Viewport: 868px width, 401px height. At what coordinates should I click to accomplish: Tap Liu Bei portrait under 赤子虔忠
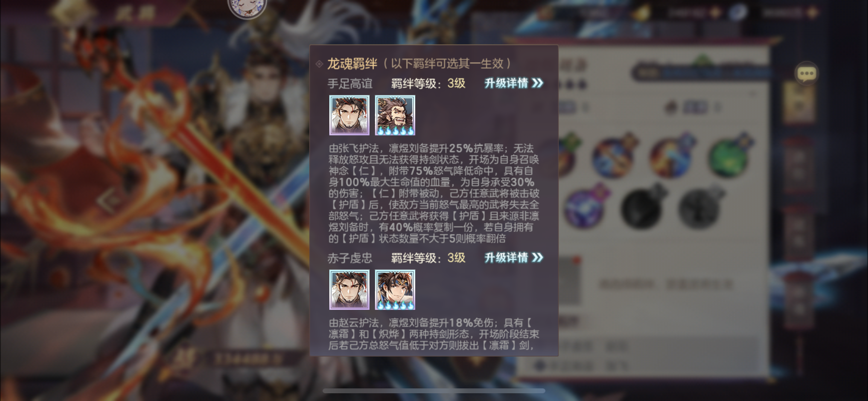pos(349,290)
